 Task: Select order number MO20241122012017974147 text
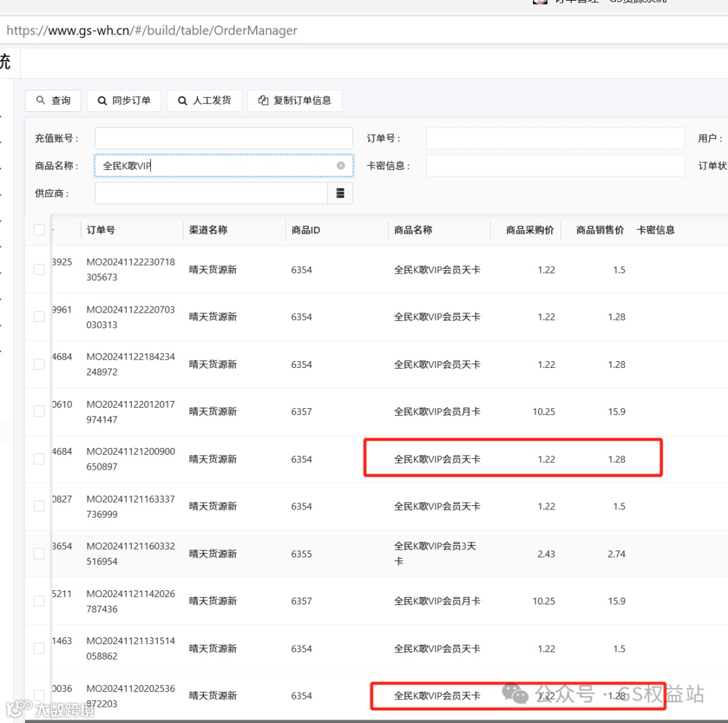[131, 412]
